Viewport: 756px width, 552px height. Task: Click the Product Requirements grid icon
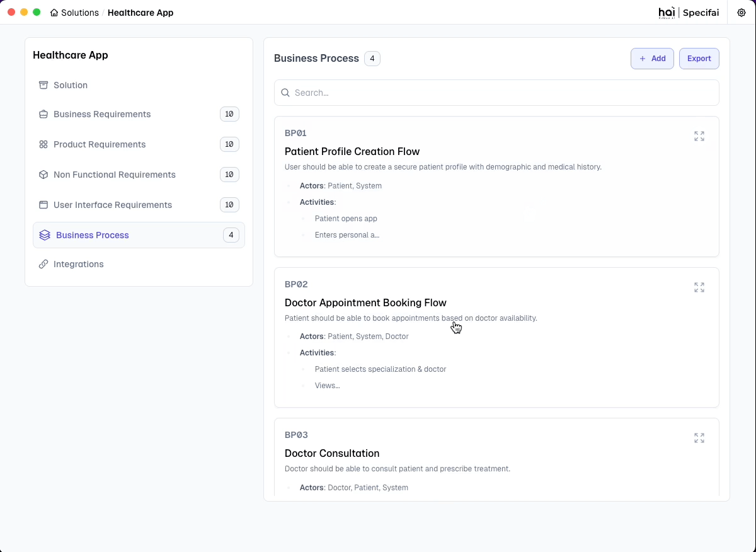coord(43,144)
